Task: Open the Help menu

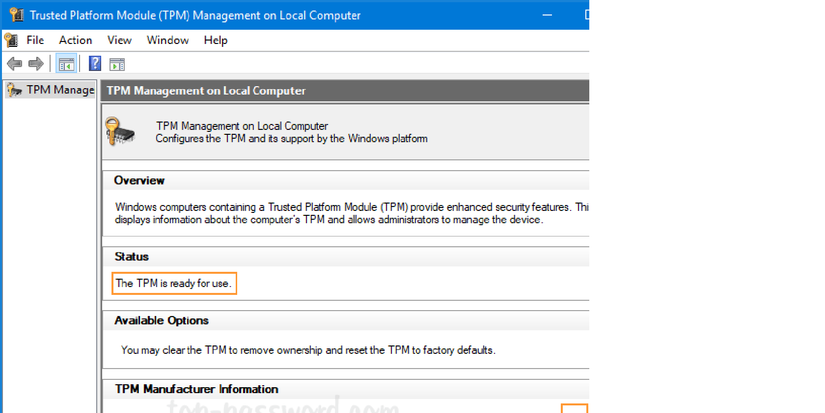Action: tap(216, 40)
